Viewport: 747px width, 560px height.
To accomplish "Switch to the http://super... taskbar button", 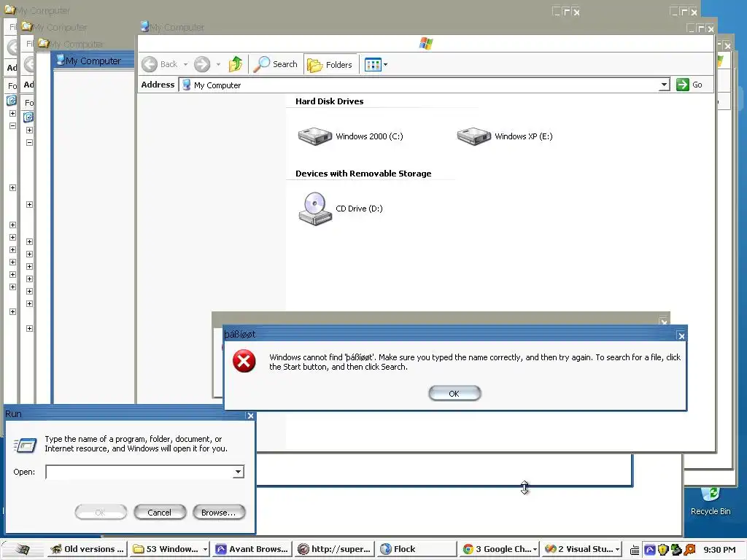I will [x=334, y=549].
